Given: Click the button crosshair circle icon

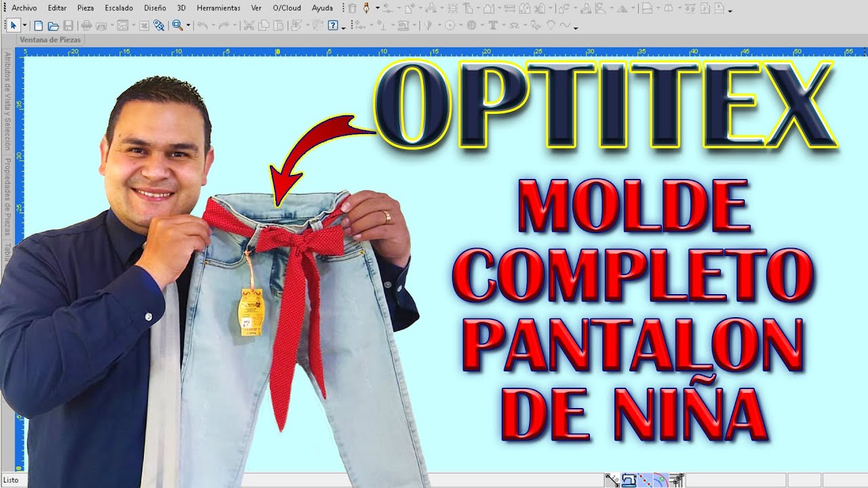Looking at the screenshot, I should point(471,25).
